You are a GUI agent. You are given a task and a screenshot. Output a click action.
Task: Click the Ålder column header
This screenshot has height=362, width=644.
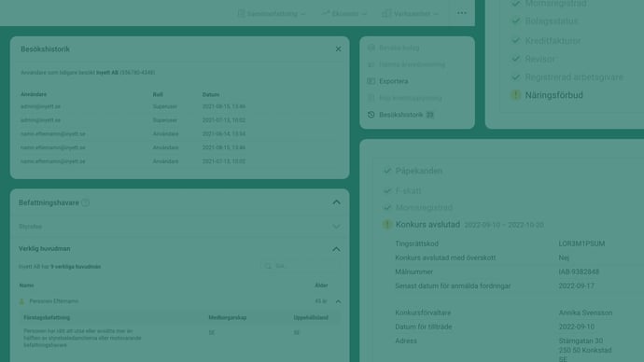pos(321,285)
